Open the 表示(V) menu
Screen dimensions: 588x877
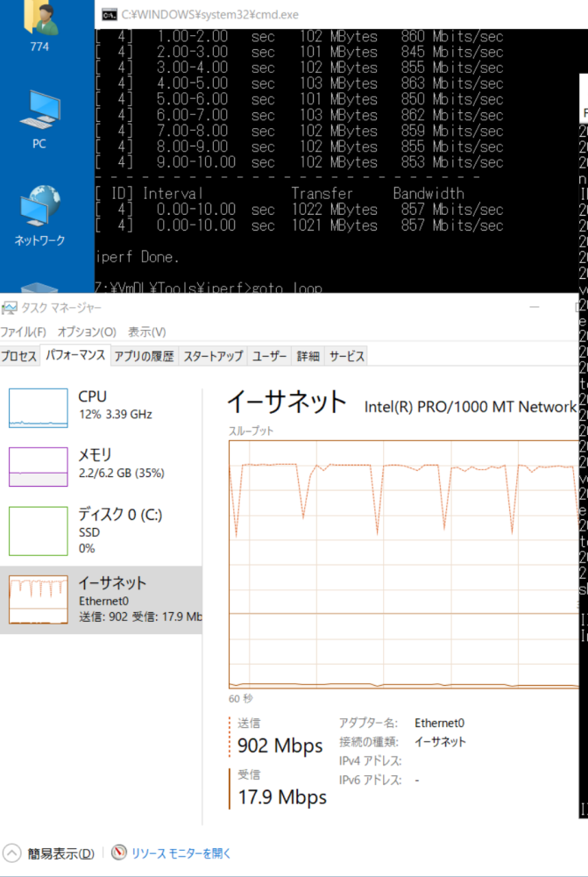(146, 332)
